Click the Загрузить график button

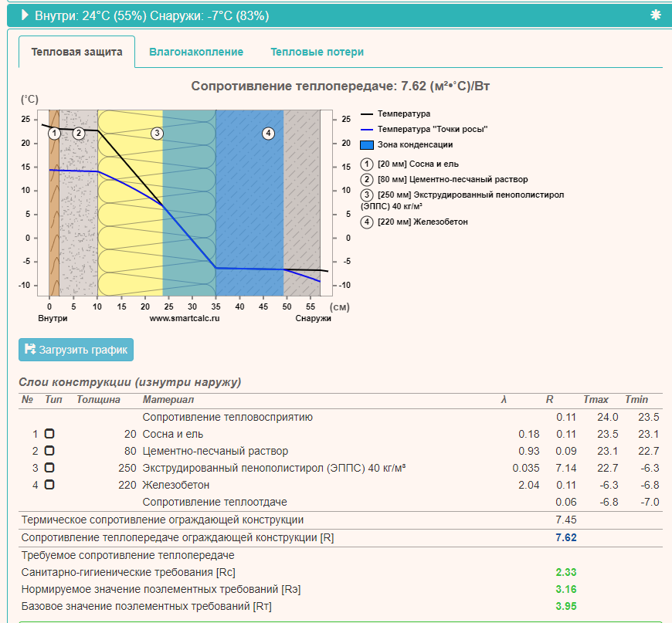[x=76, y=350]
